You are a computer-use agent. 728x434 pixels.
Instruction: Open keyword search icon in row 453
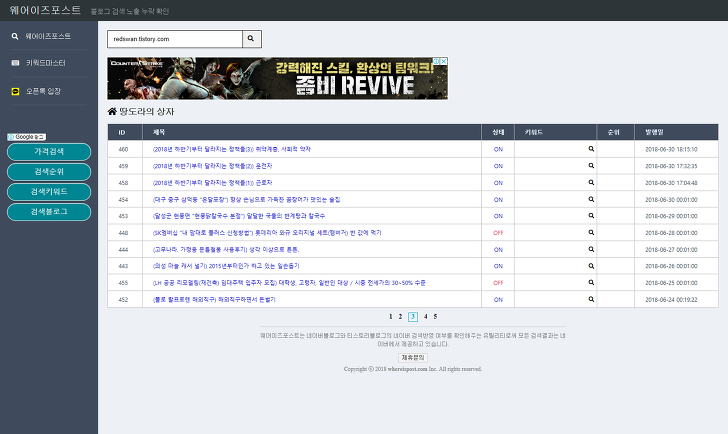(591, 216)
